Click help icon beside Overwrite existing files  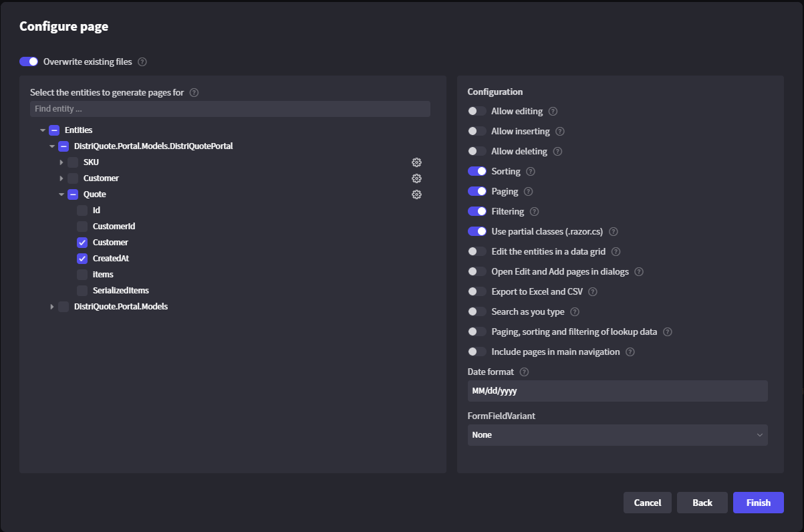[x=142, y=62]
